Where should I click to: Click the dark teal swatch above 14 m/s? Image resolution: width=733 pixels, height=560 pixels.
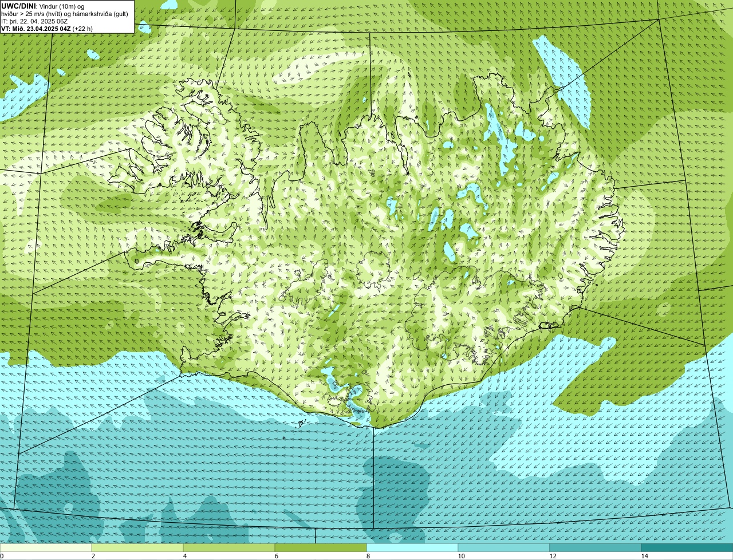[x=687, y=547]
